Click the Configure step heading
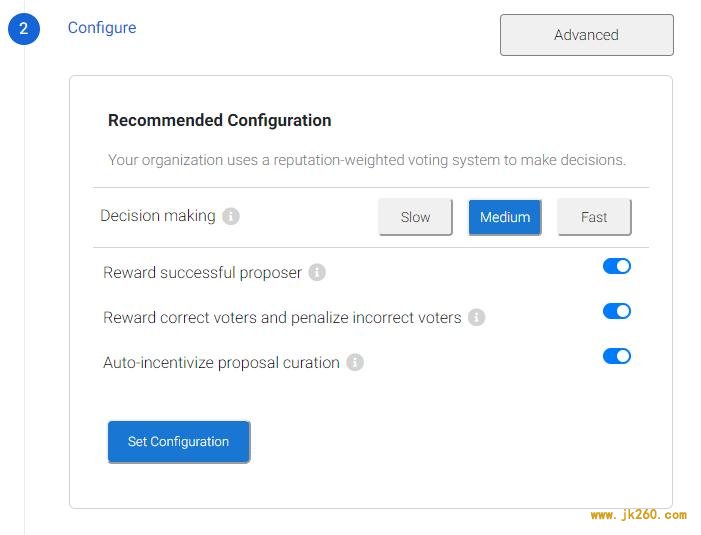 (102, 28)
